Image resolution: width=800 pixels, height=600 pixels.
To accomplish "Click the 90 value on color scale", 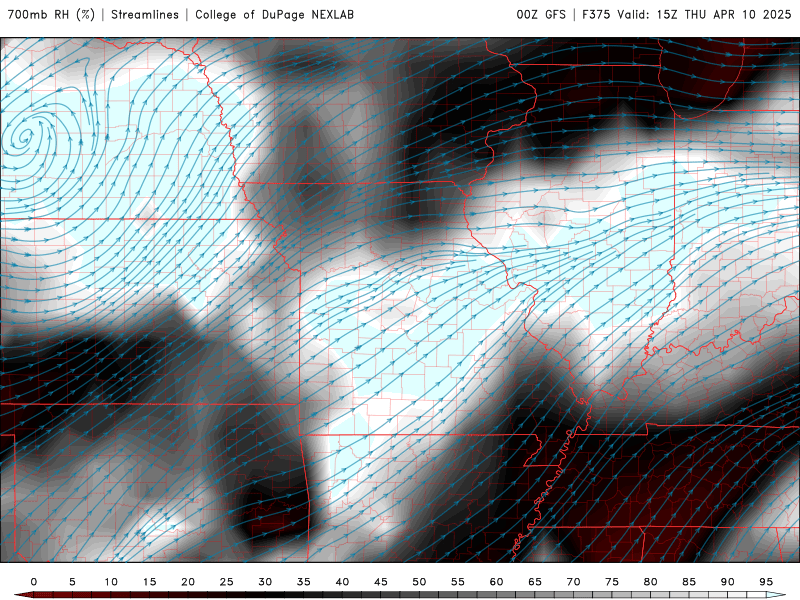I will pyautogui.click(x=728, y=582).
